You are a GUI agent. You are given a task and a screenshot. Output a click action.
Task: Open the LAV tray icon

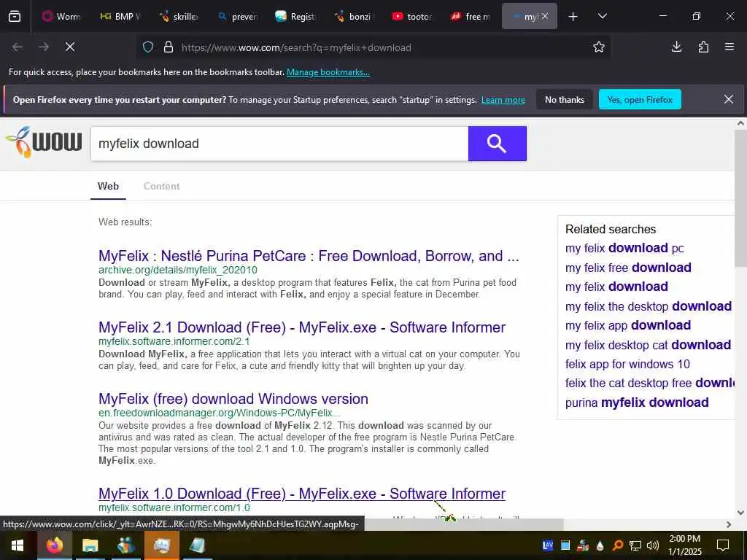pos(548,545)
